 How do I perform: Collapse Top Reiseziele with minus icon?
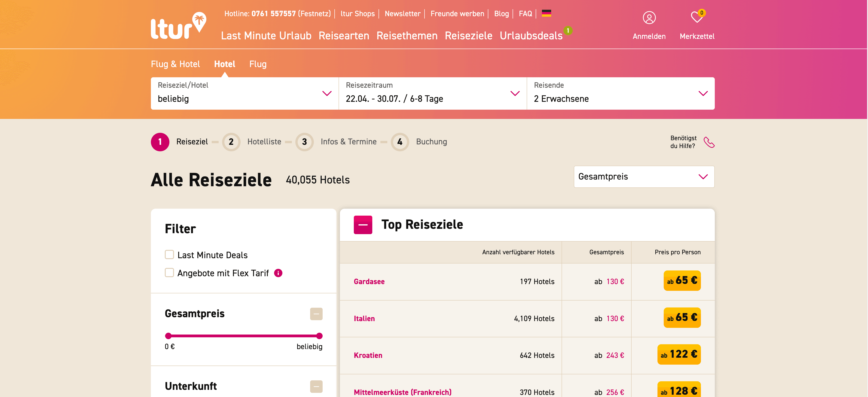(363, 225)
